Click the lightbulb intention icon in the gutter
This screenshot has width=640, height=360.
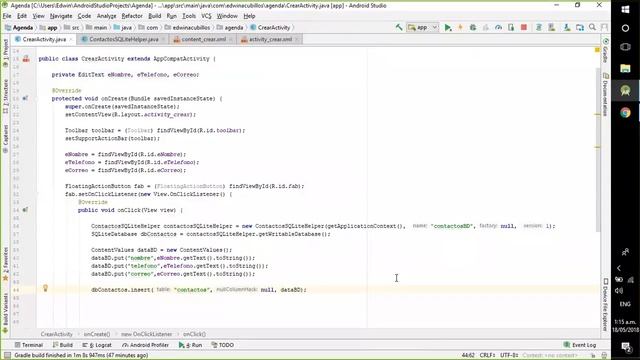(x=45, y=288)
